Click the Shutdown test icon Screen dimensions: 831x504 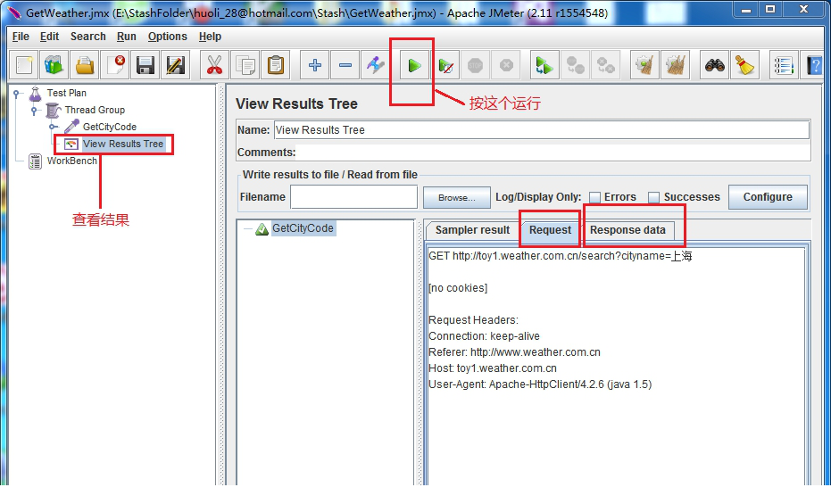tap(506, 65)
